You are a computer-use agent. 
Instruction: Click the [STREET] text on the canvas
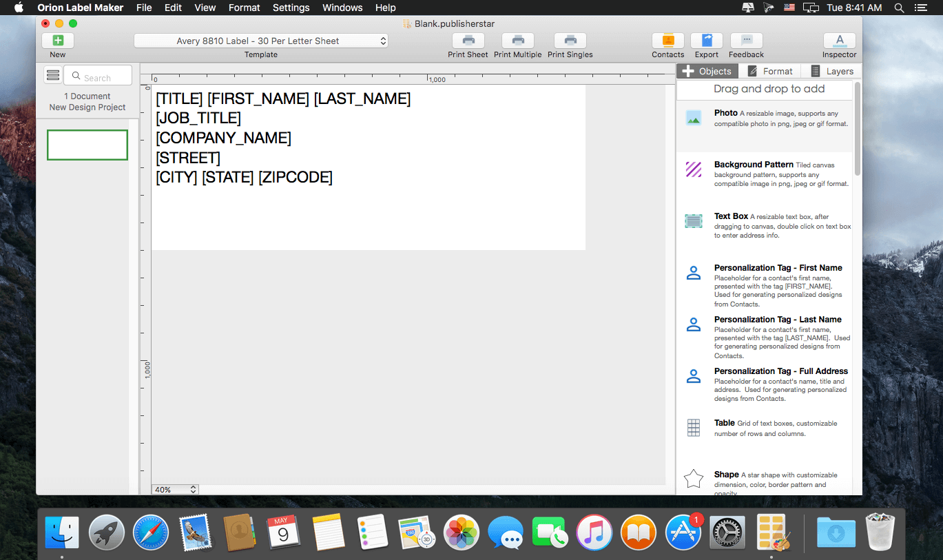[188, 158]
